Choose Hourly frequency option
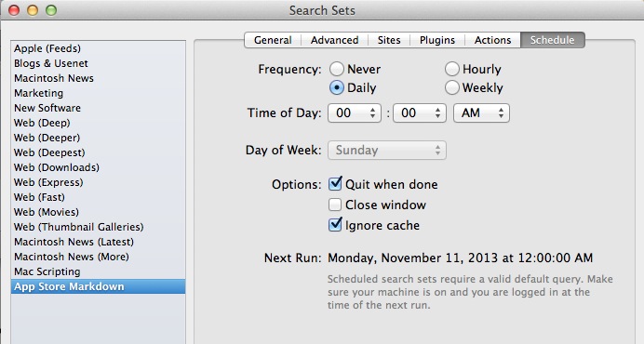 point(451,69)
